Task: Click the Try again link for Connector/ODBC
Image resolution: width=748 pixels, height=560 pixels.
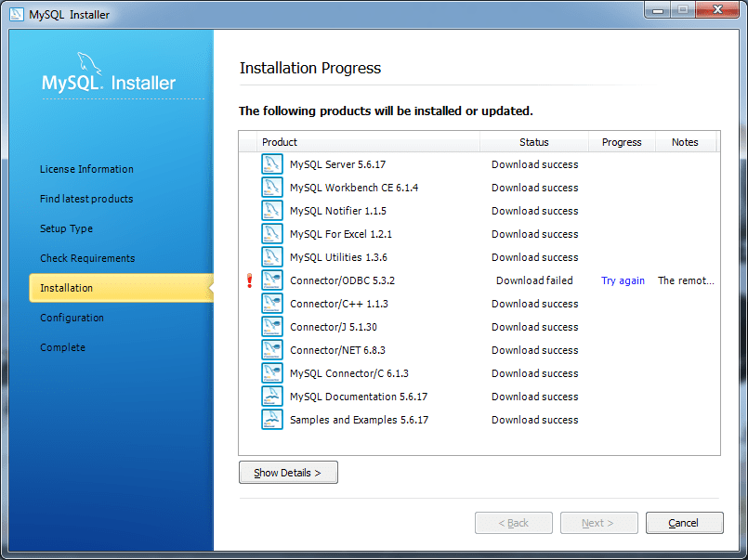Action: (623, 280)
